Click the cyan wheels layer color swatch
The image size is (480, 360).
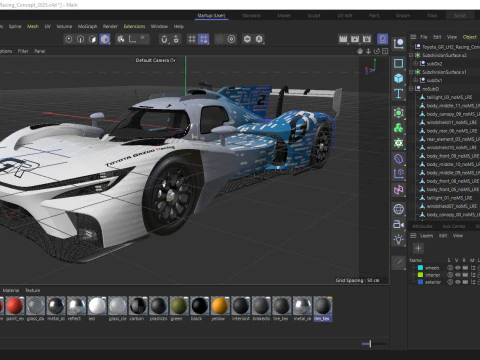click(420, 268)
